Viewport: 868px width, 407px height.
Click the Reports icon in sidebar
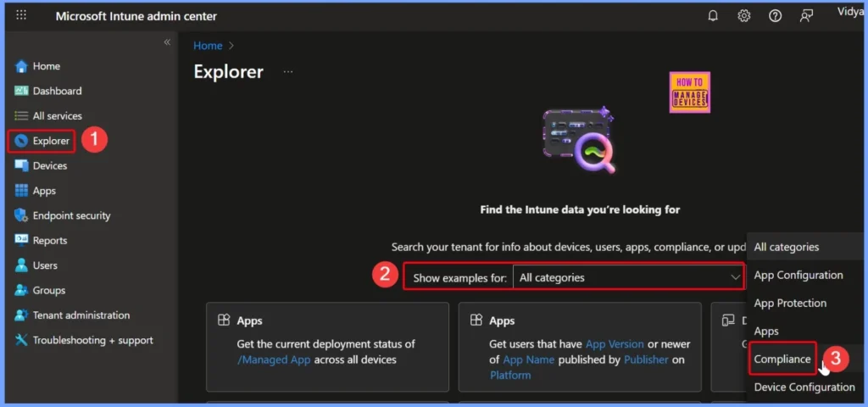click(21, 240)
